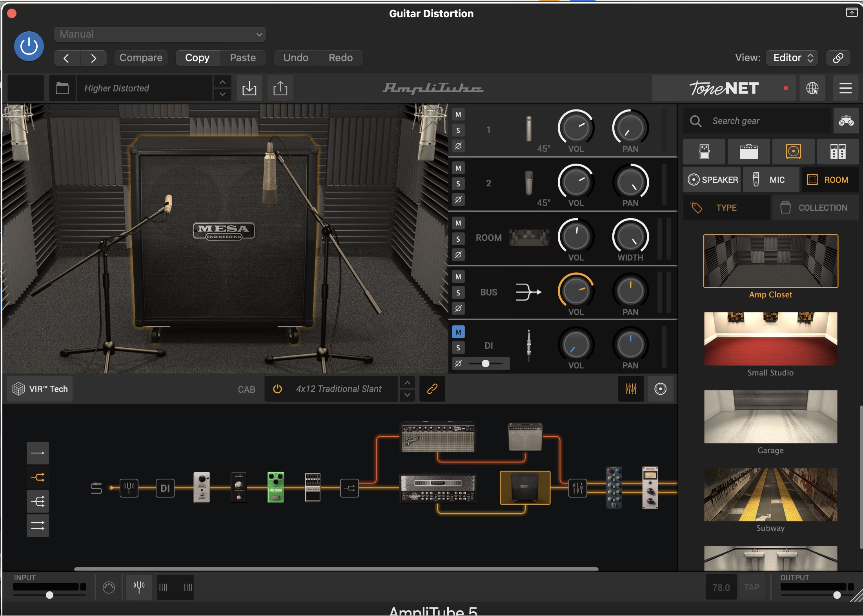Viewport: 863px width, 616px height.
Task: Click the DI block in signal chain
Action: (165, 488)
